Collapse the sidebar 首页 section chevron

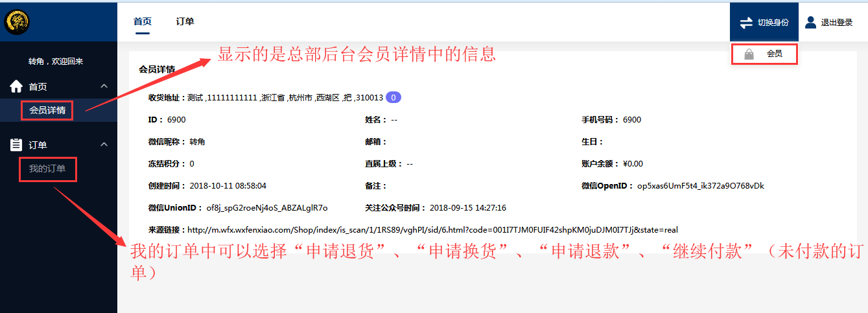pyautogui.click(x=104, y=86)
